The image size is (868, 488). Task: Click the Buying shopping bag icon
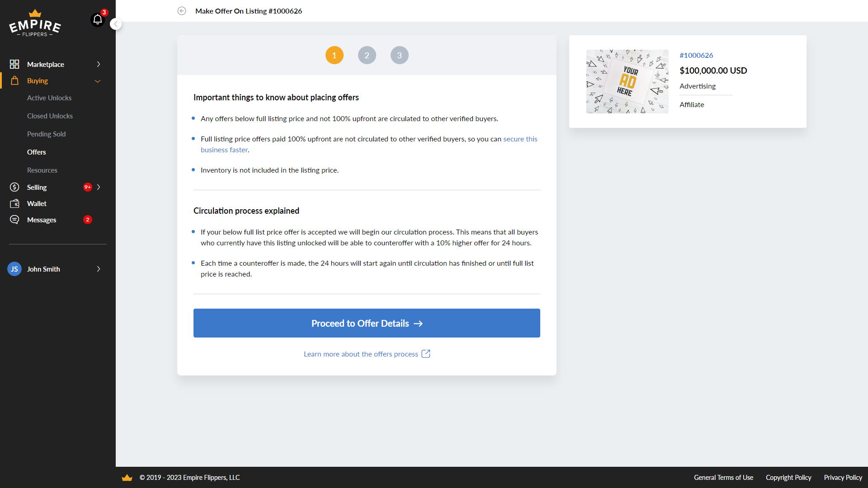(x=14, y=80)
